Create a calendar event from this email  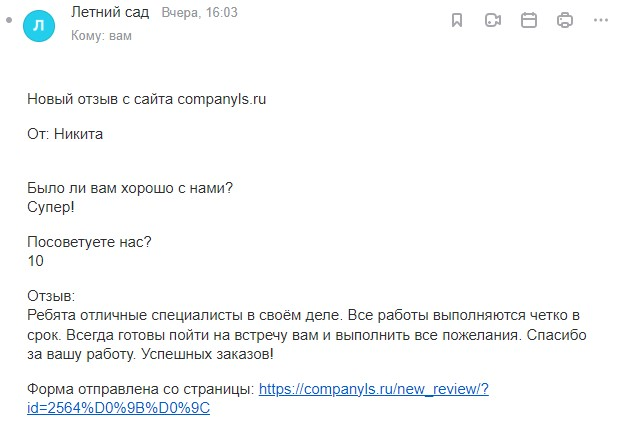click(x=529, y=20)
